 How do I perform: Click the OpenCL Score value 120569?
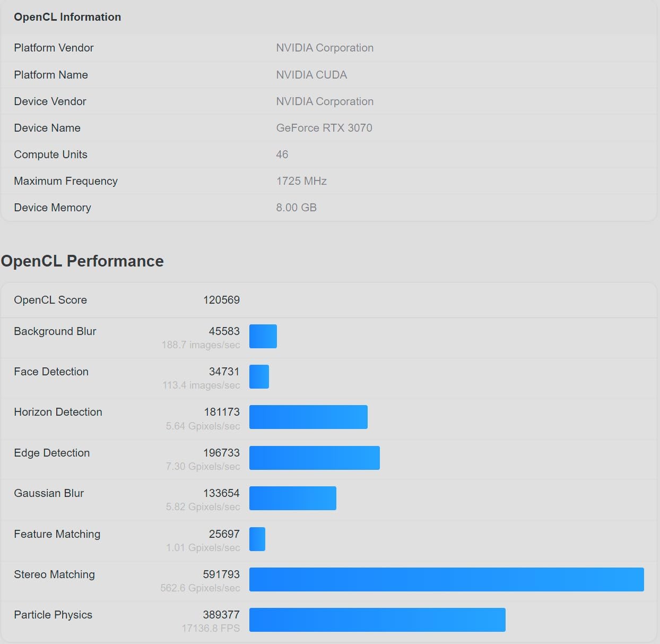point(221,300)
